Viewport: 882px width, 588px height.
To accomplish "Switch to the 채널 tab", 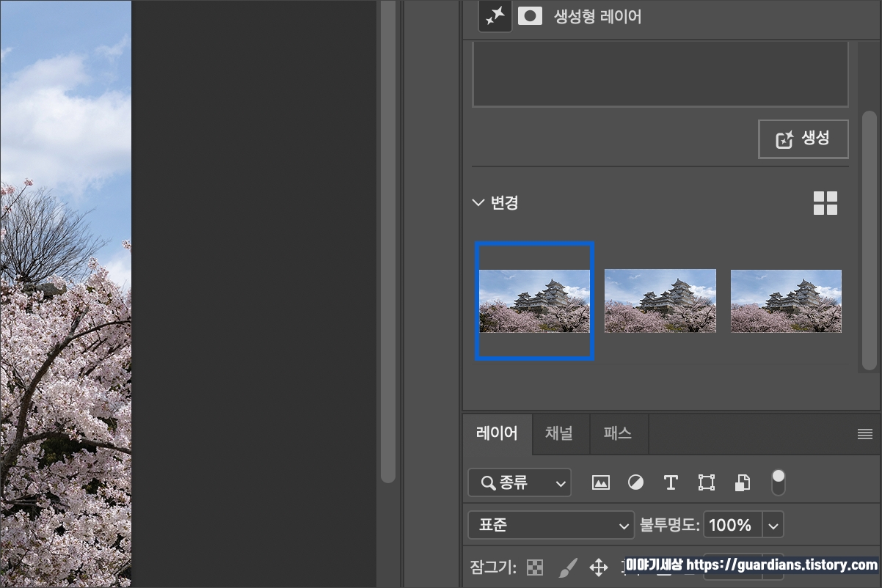I will (558, 433).
